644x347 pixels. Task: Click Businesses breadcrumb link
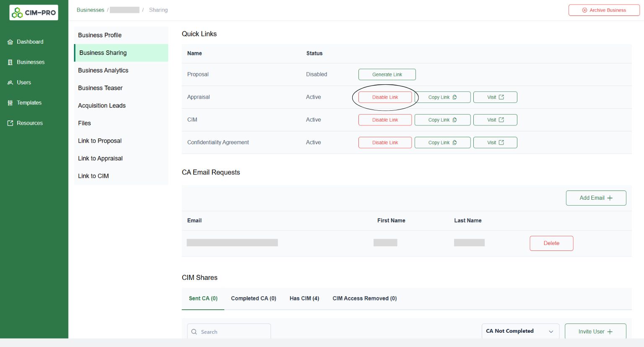pyautogui.click(x=90, y=10)
